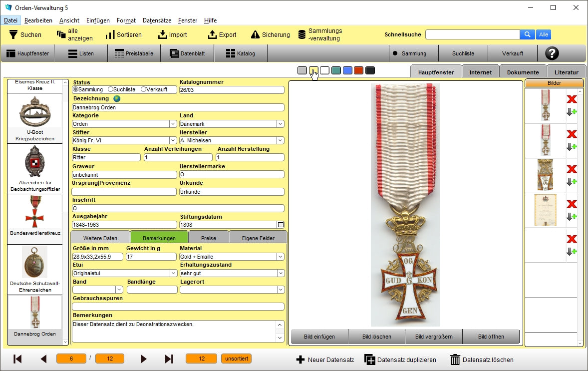Open Sammlungsverwaltung database icon
The image size is (588, 371).
click(x=302, y=34)
